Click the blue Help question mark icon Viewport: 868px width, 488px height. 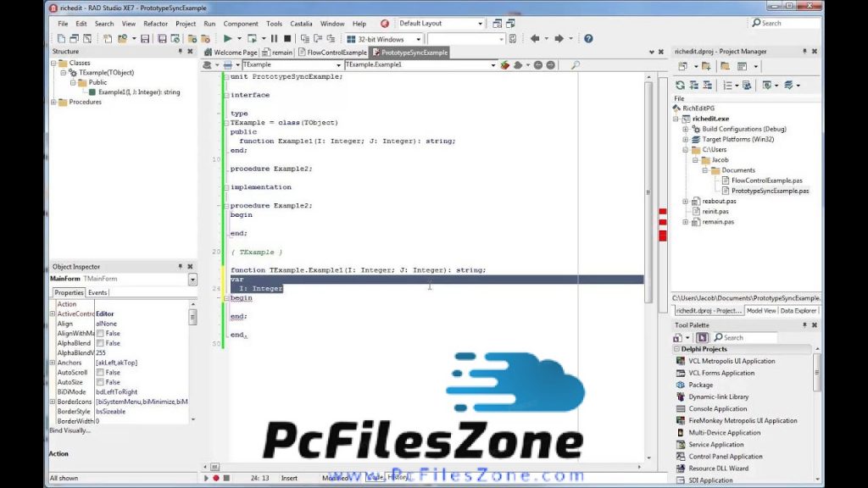[588, 39]
